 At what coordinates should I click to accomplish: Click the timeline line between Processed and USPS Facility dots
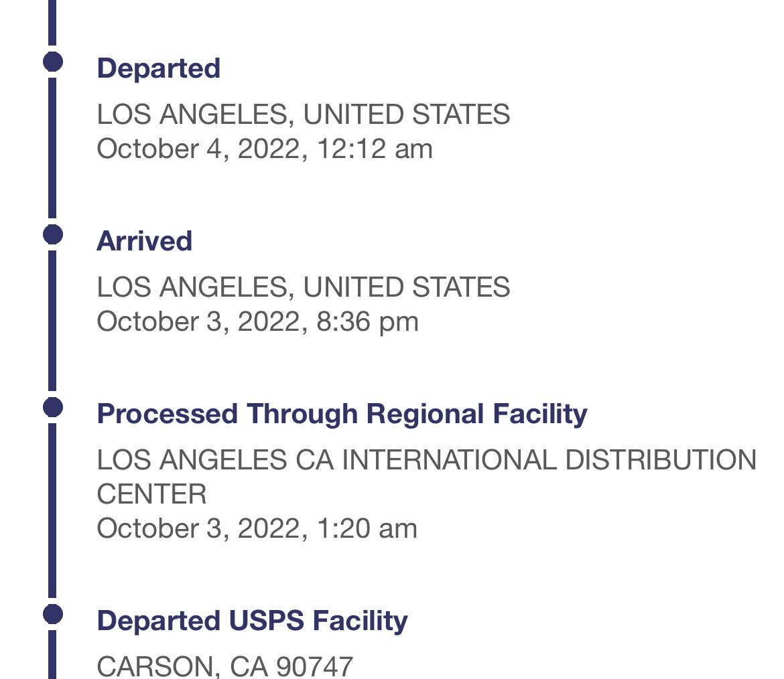click(x=52, y=509)
